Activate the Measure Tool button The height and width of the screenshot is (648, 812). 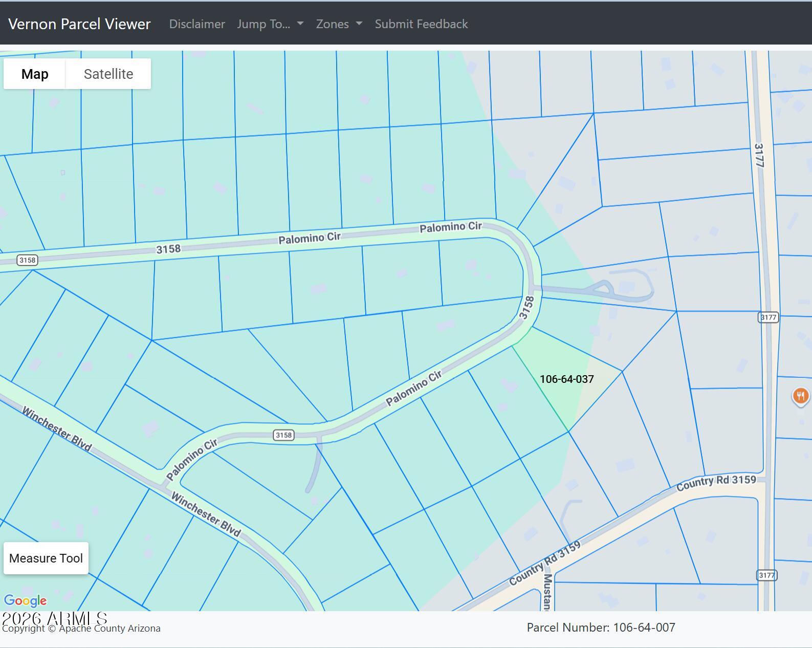(x=46, y=558)
